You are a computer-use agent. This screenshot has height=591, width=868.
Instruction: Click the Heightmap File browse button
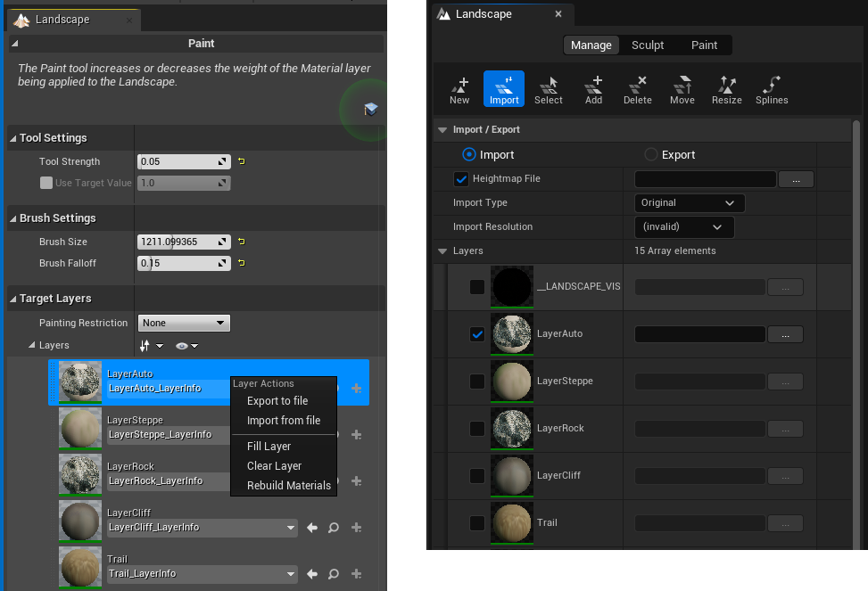tap(796, 179)
